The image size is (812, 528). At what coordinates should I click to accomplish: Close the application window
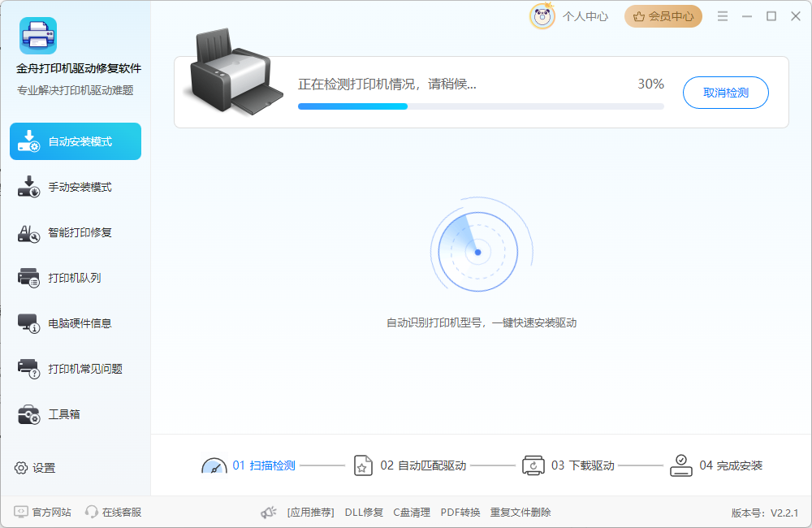coord(796,16)
